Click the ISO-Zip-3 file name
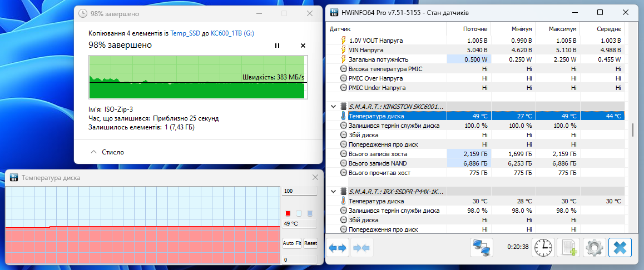Viewport: 644px width, 270px height. click(x=119, y=109)
